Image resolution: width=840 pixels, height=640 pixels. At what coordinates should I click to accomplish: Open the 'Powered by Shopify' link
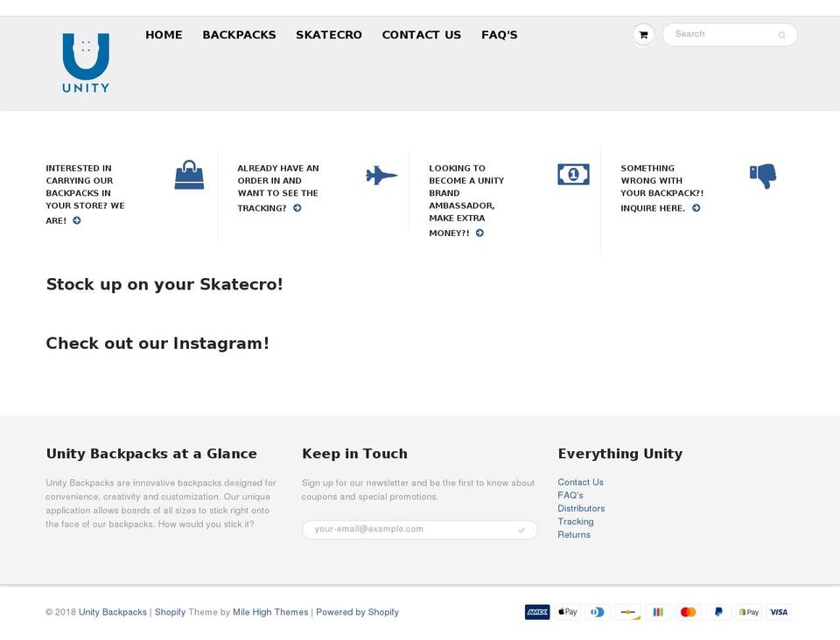pyautogui.click(x=357, y=612)
